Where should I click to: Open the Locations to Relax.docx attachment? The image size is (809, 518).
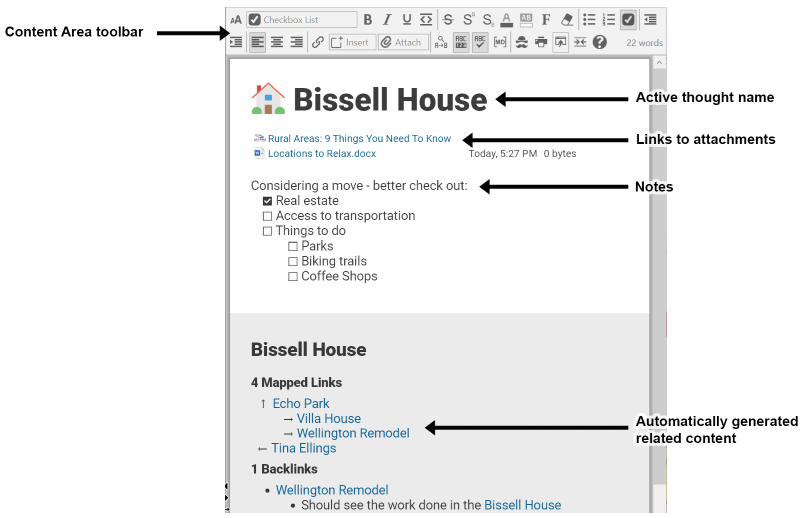[x=321, y=154]
